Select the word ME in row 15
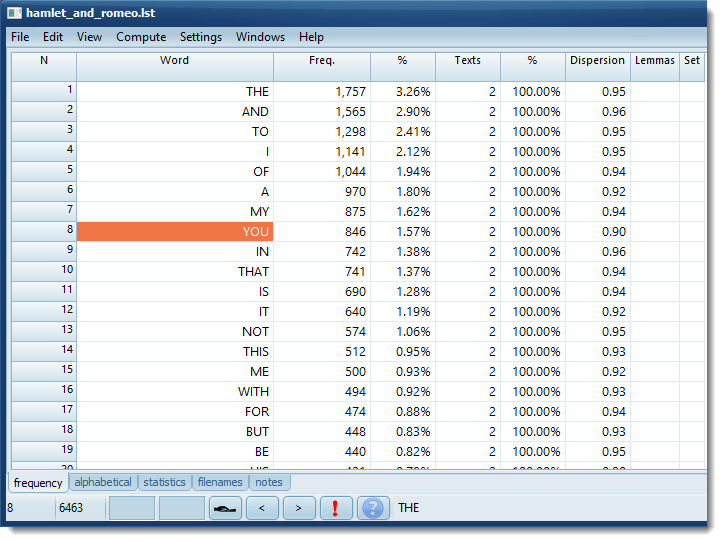Viewport: 722px width, 542px height. [260, 372]
